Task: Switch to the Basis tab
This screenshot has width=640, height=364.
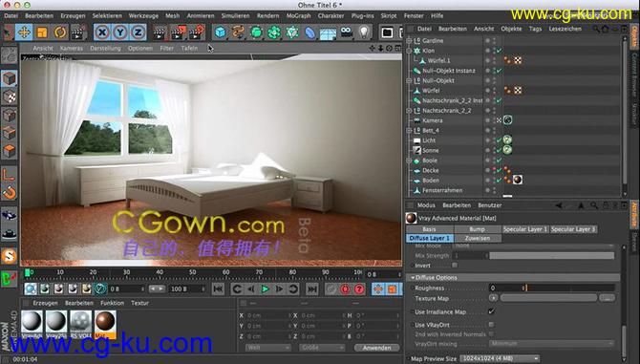Action: point(430,229)
